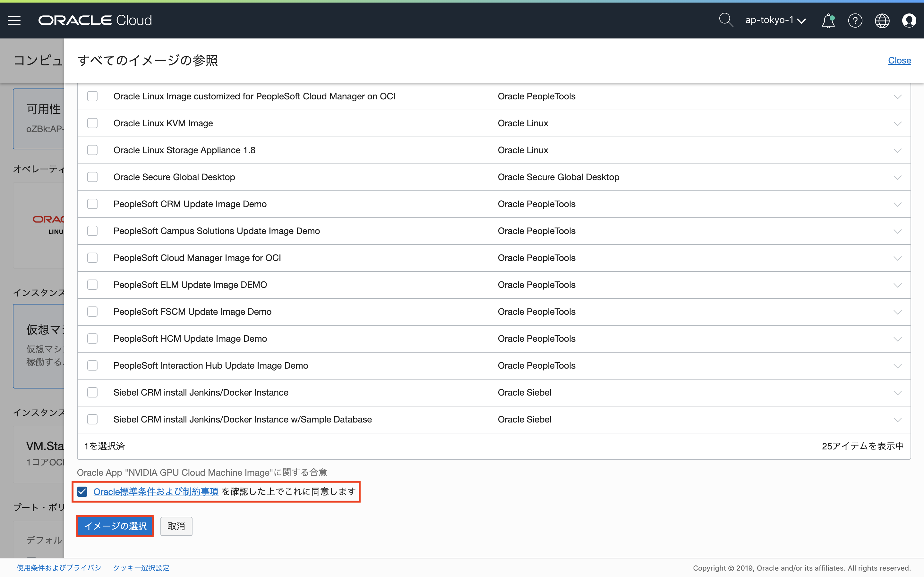924x577 pixels.
Task: Click the イメージの選択 button
Action: point(115,526)
